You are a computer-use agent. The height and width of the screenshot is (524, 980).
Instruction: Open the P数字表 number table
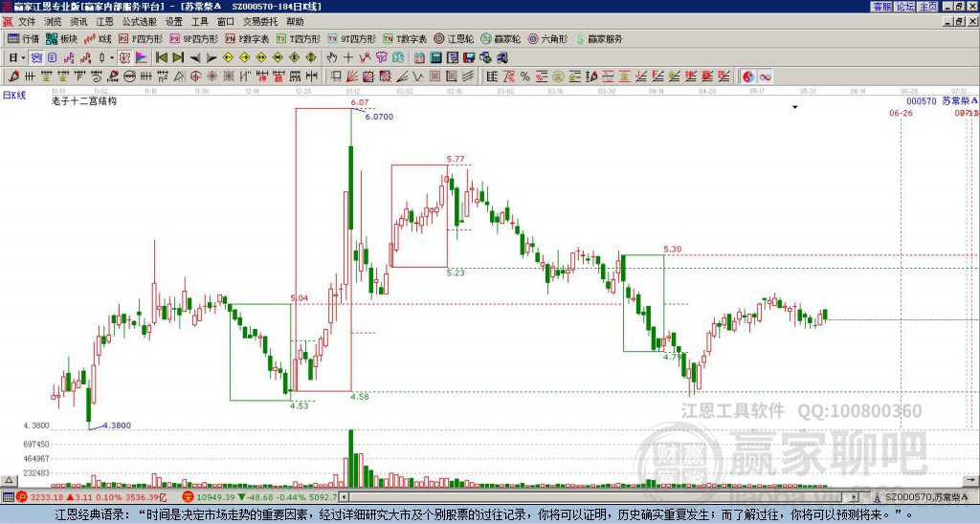(247, 38)
